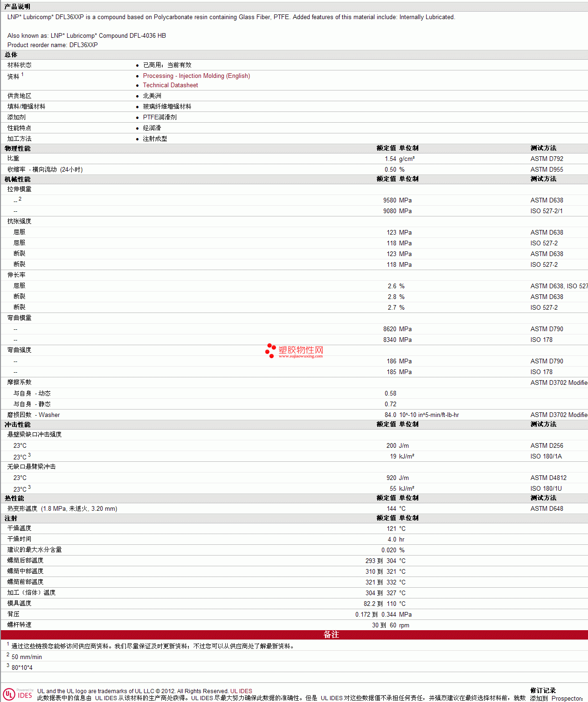
Task: Click the Also known as DFL-4036 HB line
Action: click(x=87, y=35)
